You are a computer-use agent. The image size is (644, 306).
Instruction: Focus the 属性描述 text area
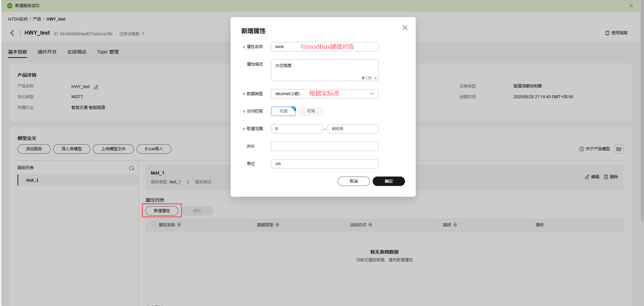click(325, 70)
